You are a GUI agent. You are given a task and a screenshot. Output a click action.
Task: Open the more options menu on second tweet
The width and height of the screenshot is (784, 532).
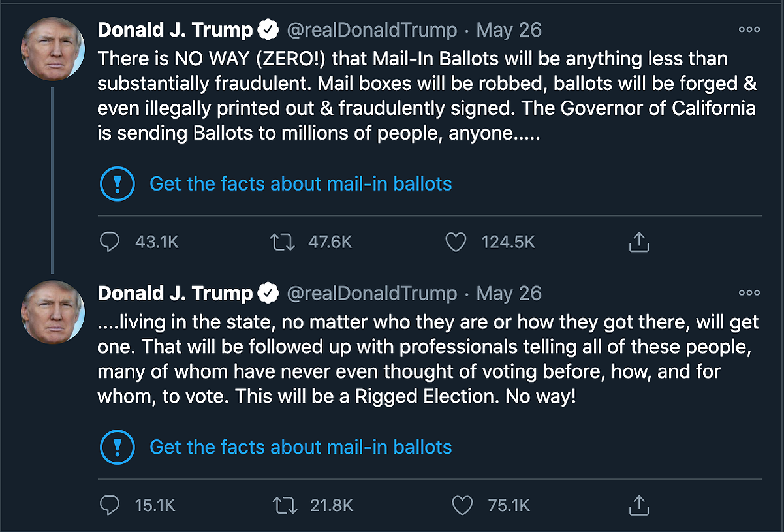click(x=749, y=293)
